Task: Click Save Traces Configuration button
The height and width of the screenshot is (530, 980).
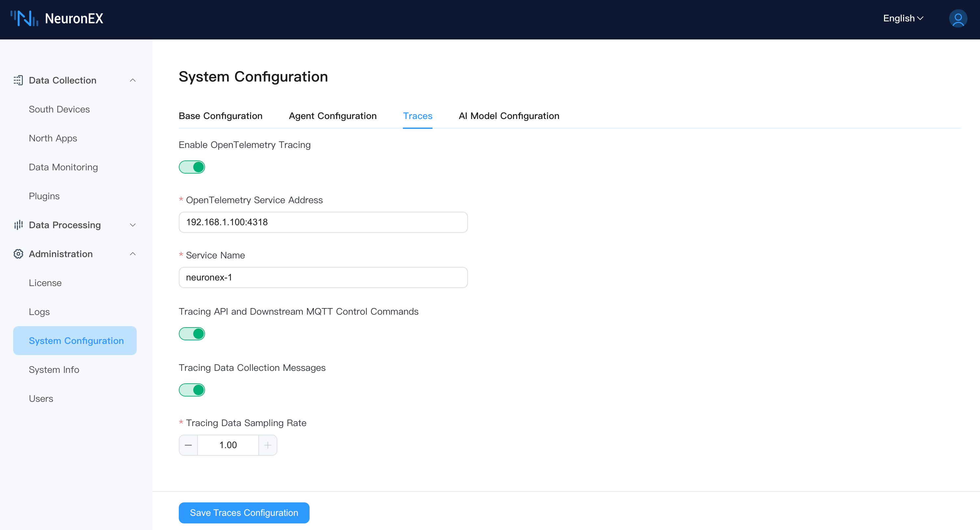Action: click(x=244, y=513)
